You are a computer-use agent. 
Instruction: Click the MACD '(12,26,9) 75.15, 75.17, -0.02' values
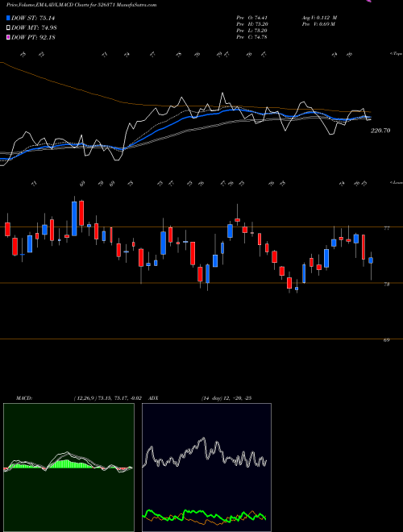107,398
